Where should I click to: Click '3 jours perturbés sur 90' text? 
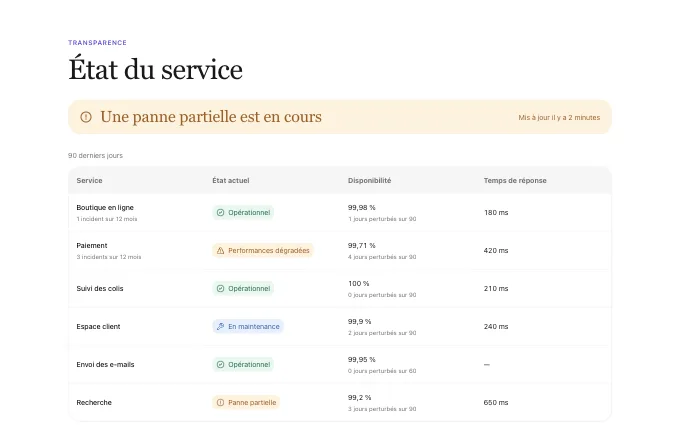[382, 409]
